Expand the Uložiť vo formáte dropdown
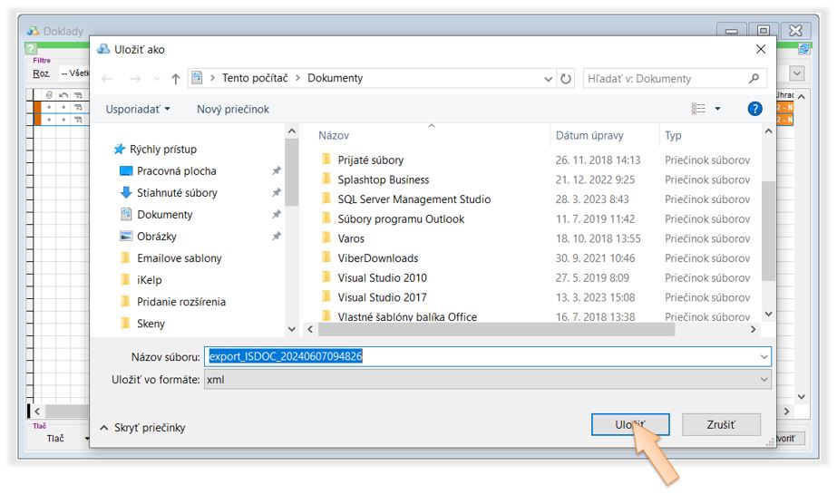 click(x=763, y=380)
